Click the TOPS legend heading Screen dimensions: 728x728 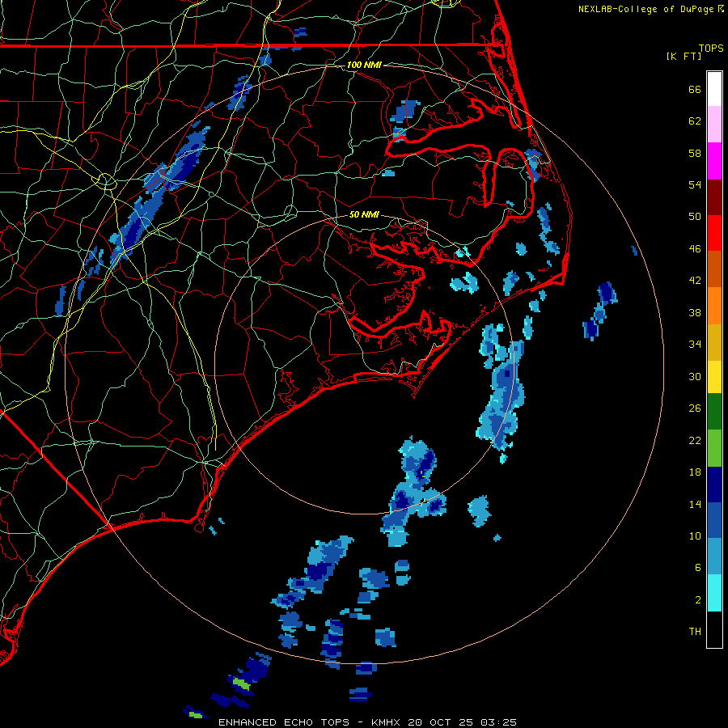[711, 49]
